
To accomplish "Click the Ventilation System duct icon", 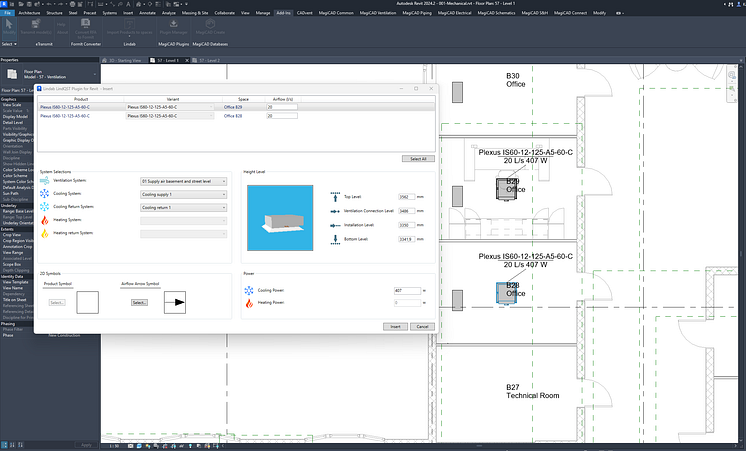I will coord(45,181).
